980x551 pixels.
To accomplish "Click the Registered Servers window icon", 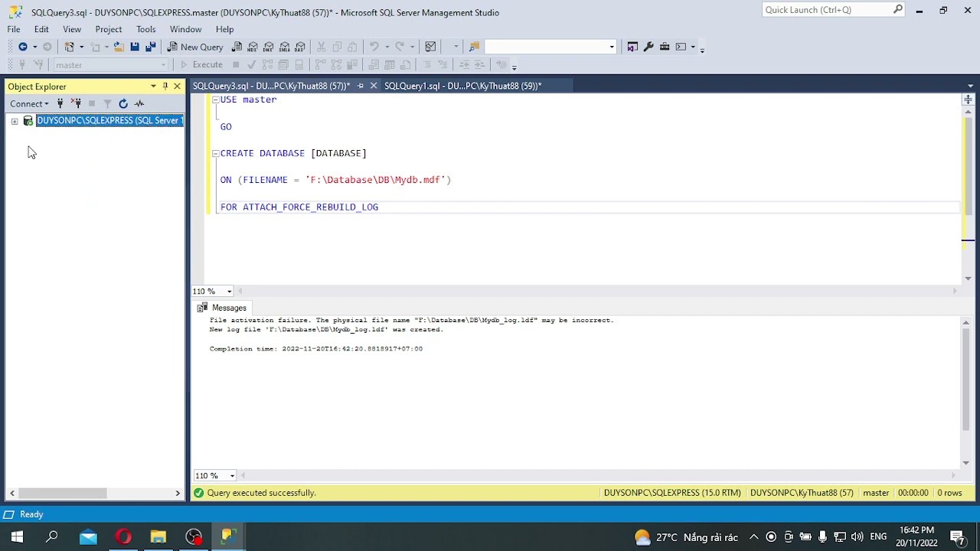I will point(632,47).
